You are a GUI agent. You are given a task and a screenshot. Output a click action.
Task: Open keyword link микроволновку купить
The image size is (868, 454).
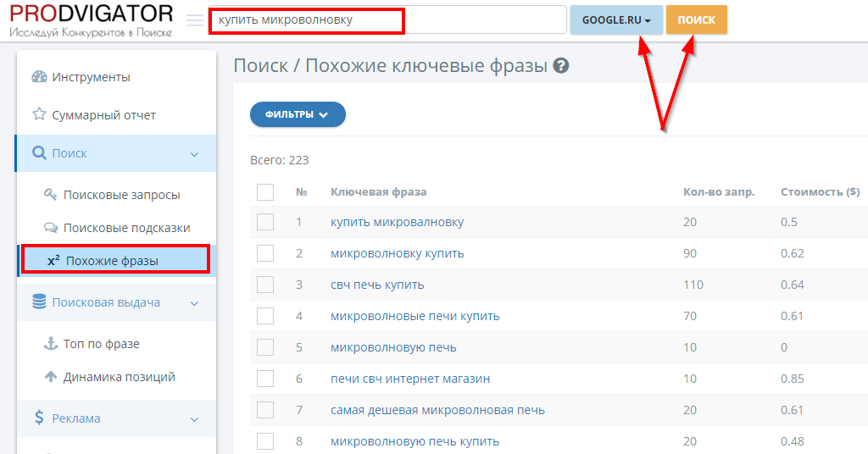point(397,253)
